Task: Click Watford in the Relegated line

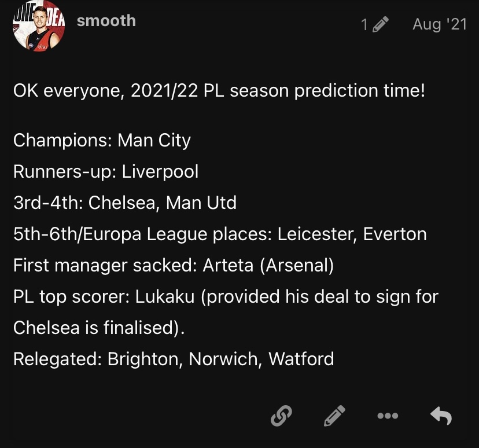Action: [301, 359]
